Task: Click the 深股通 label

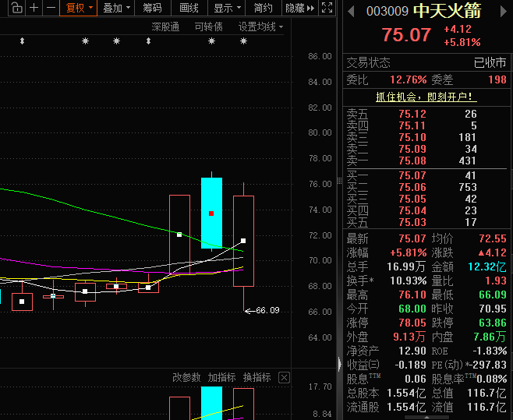Action: pyautogui.click(x=165, y=26)
